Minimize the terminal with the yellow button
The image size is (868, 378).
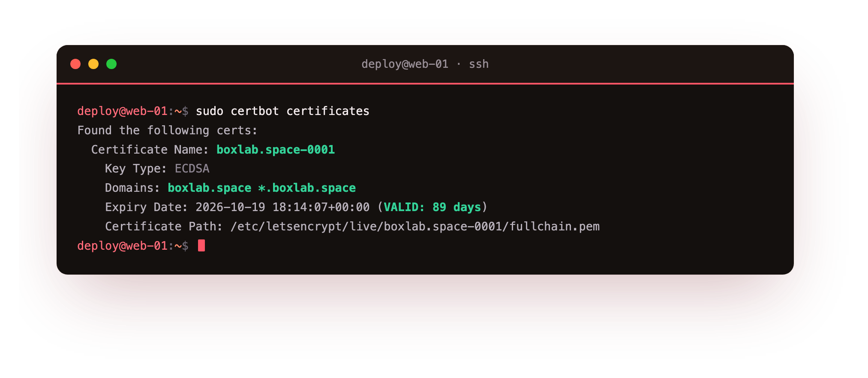(x=93, y=64)
